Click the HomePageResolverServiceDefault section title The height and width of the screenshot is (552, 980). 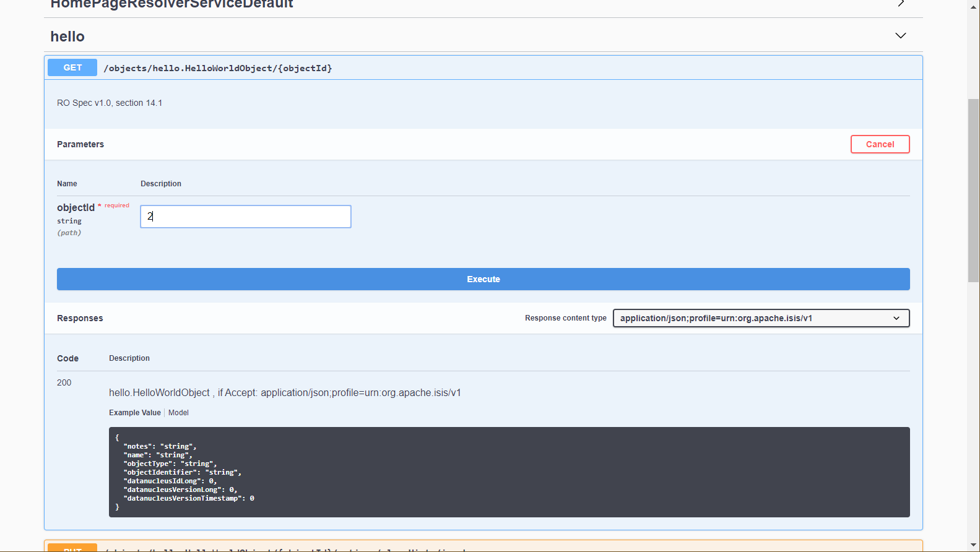click(x=171, y=4)
